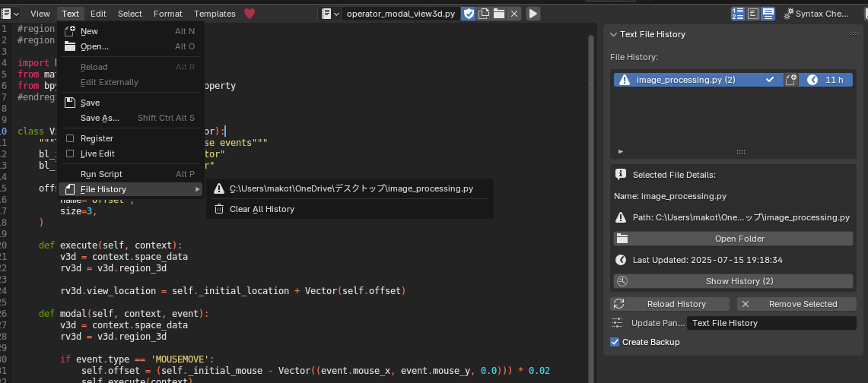
Task: Toggle syntax highlighting display
Action: [x=768, y=14]
